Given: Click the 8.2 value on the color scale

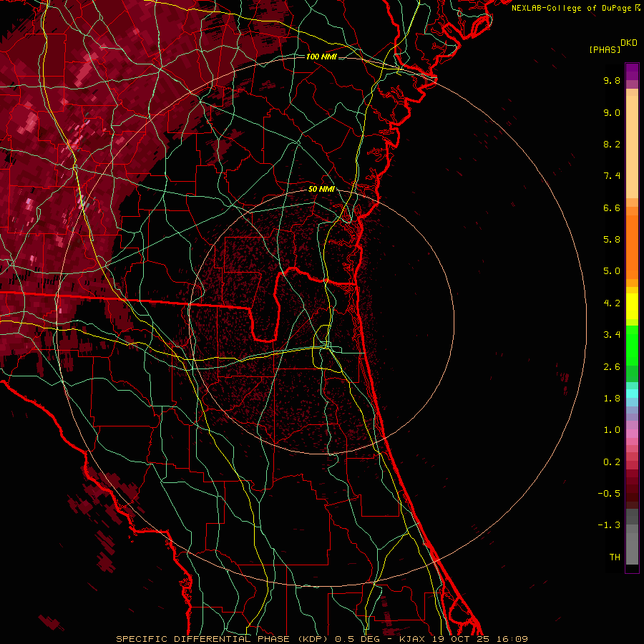Looking at the screenshot, I should click(x=612, y=144).
